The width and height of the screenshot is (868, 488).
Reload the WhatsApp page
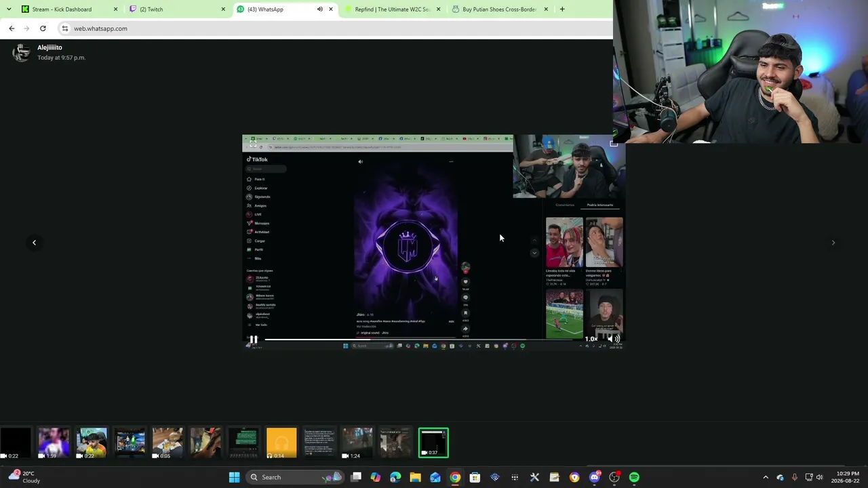[x=43, y=28]
